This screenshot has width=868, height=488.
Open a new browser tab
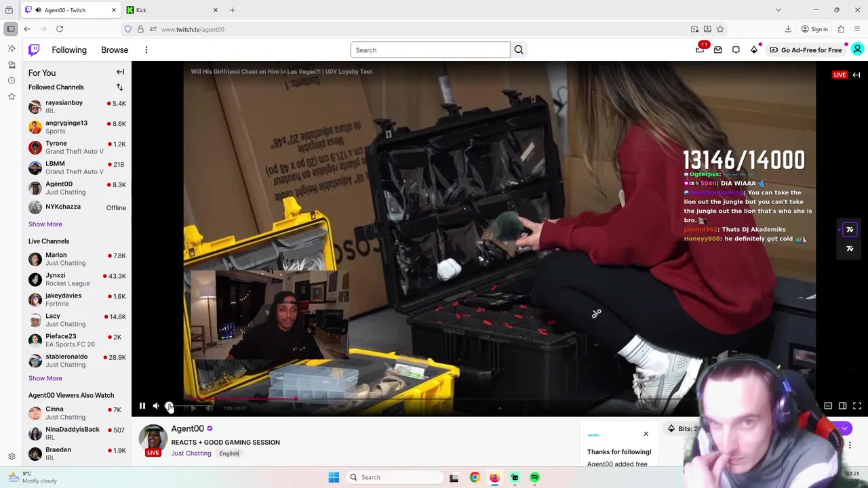233,10
